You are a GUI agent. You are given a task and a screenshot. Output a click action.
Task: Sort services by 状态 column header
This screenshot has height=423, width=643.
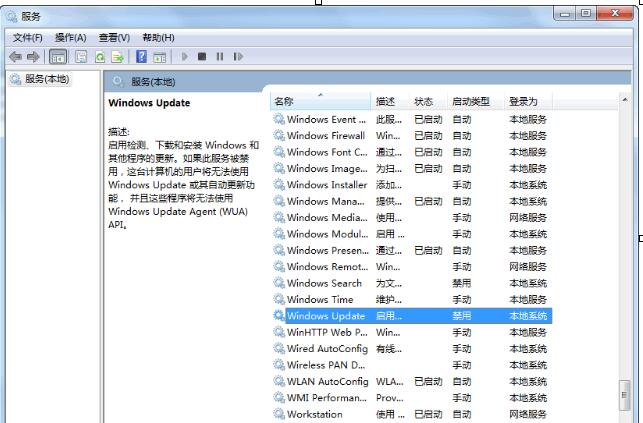click(x=424, y=101)
